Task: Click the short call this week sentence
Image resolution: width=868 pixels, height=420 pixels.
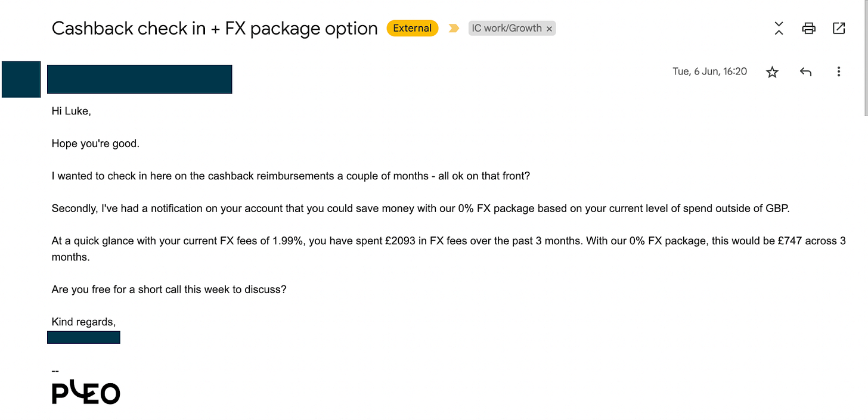Action: [x=169, y=290]
